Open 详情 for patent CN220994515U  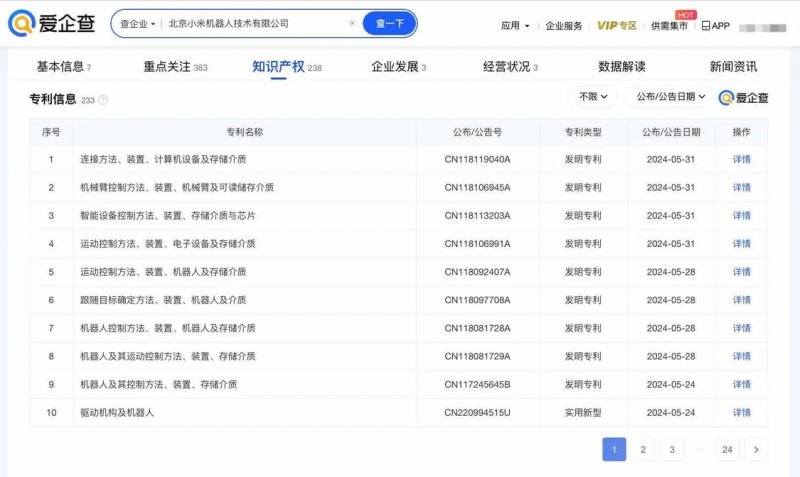click(x=741, y=412)
